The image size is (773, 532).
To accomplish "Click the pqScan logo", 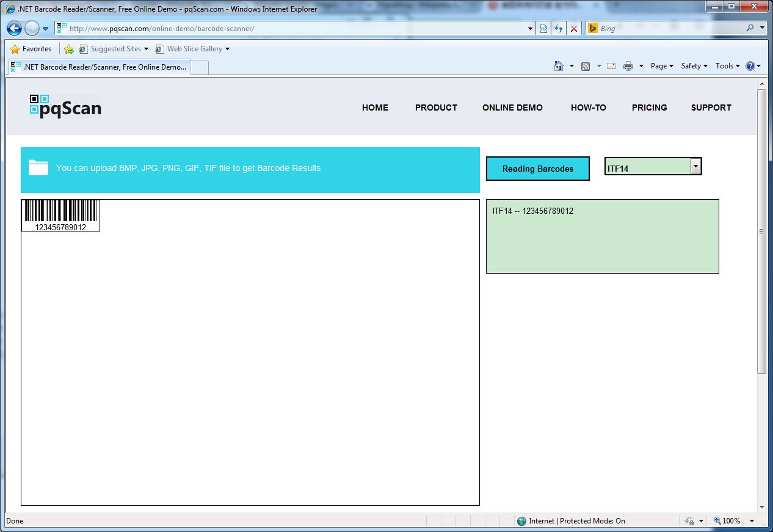I will [x=65, y=106].
